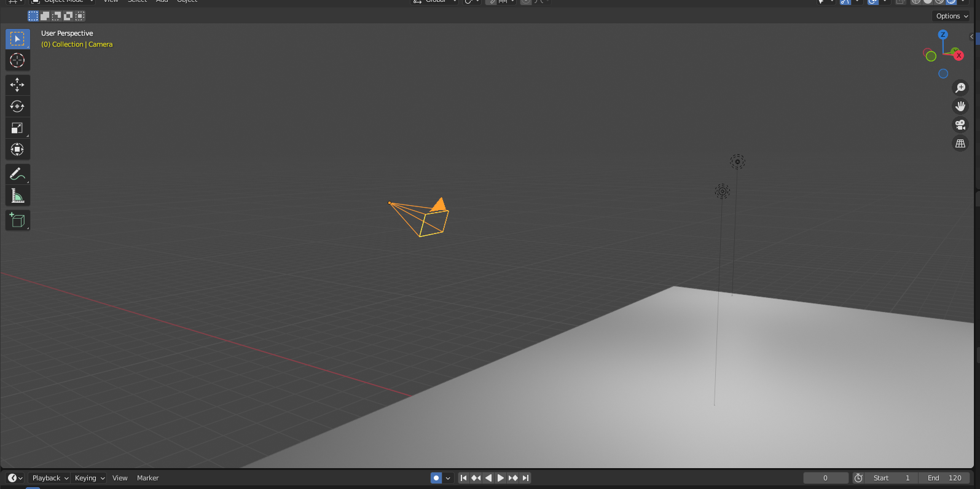Open the Keying menu
This screenshot has width=980, height=489.
click(90, 478)
